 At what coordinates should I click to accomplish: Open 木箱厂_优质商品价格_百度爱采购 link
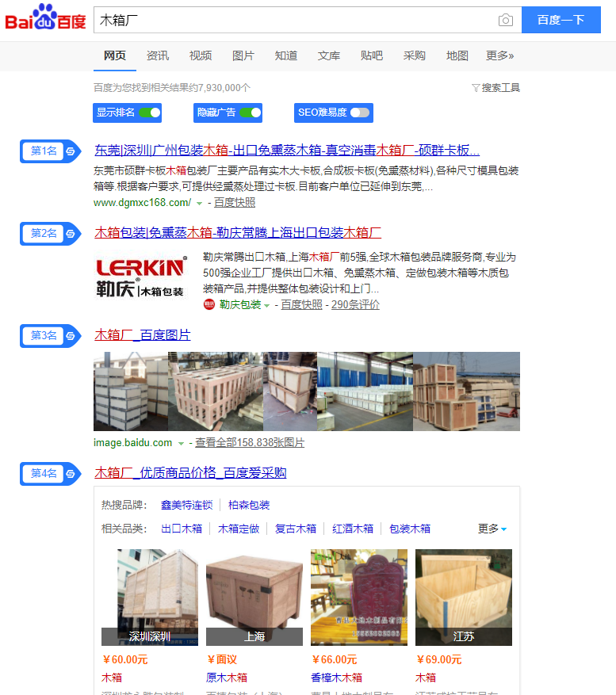click(x=190, y=473)
